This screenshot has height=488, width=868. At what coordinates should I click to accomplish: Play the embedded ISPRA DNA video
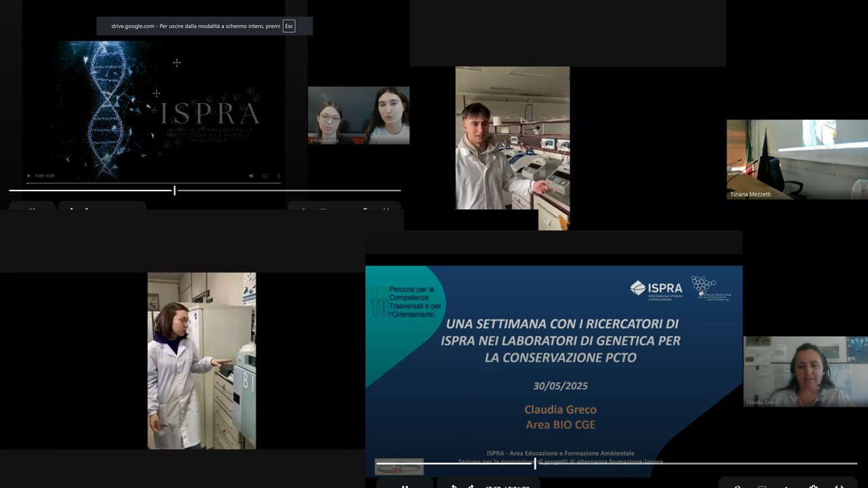29,176
